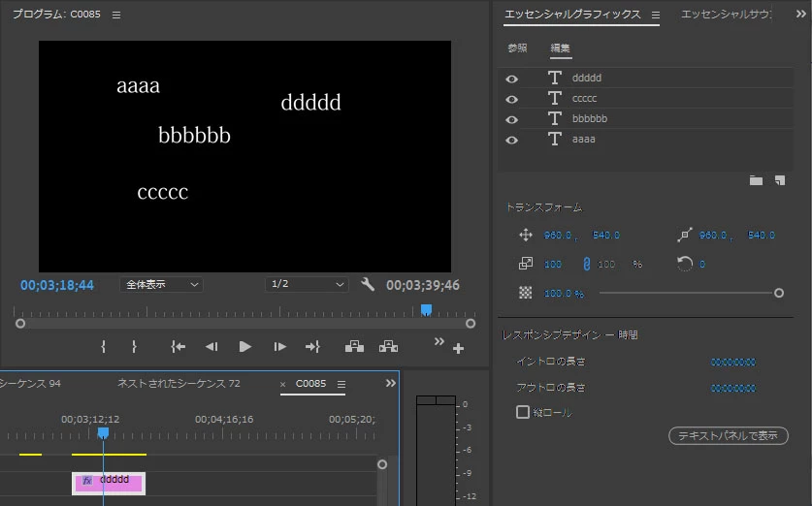
Task: Open the 1/2 playback resolution dropdown
Action: (x=307, y=284)
